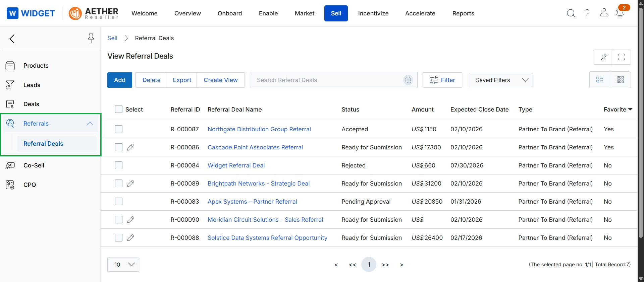This screenshot has height=282, width=644.
Task: Open the Onboard tab
Action: (230, 13)
